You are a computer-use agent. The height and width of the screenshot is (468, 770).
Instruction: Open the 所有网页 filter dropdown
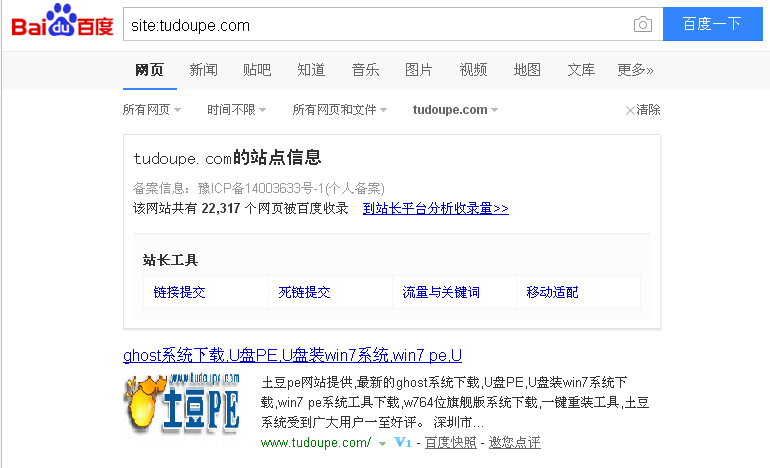tap(152, 110)
